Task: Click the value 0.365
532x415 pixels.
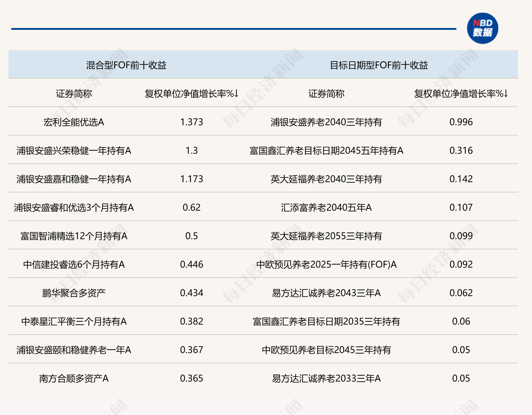Action: click(191, 378)
